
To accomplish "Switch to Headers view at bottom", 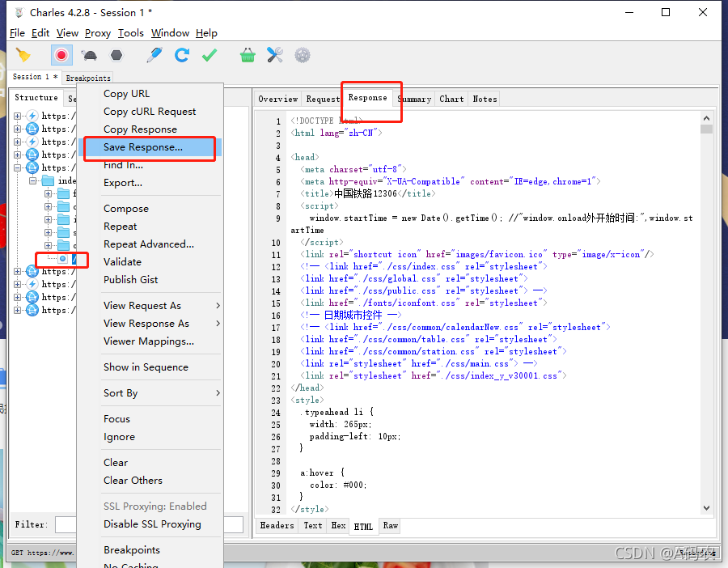I will [x=277, y=525].
